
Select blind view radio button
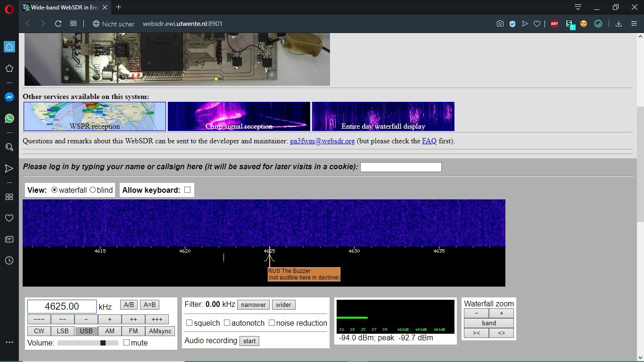[x=92, y=190]
